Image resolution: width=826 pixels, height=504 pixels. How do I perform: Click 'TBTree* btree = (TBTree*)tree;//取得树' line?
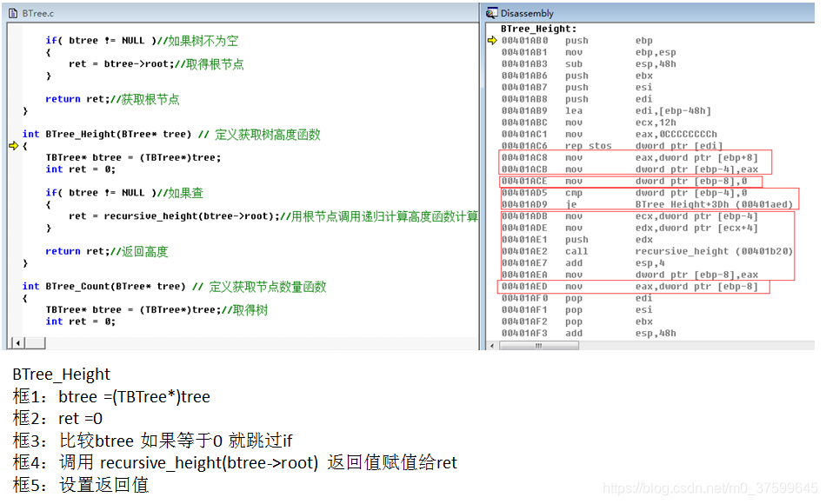pos(157,309)
